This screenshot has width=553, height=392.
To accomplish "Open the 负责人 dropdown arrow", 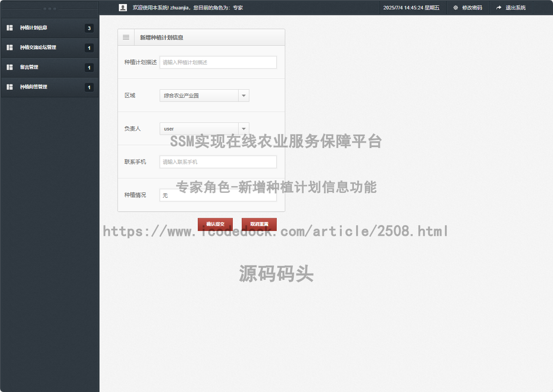I will click(x=244, y=129).
